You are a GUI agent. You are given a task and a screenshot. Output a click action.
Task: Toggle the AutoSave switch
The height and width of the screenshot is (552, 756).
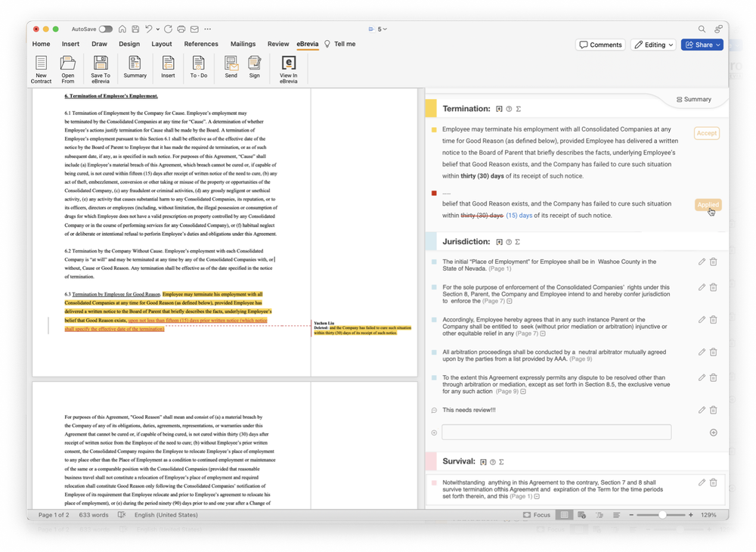pos(106,29)
